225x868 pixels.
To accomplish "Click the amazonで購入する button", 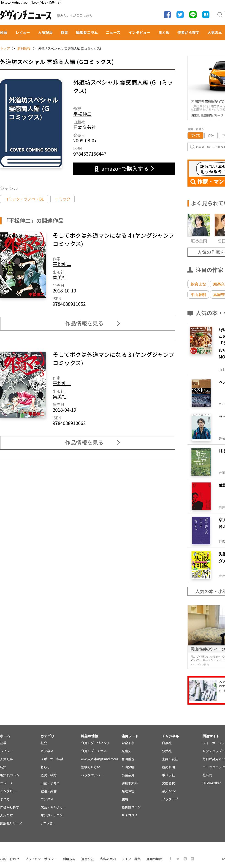I will pyautogui.click(x=124, y=169).
